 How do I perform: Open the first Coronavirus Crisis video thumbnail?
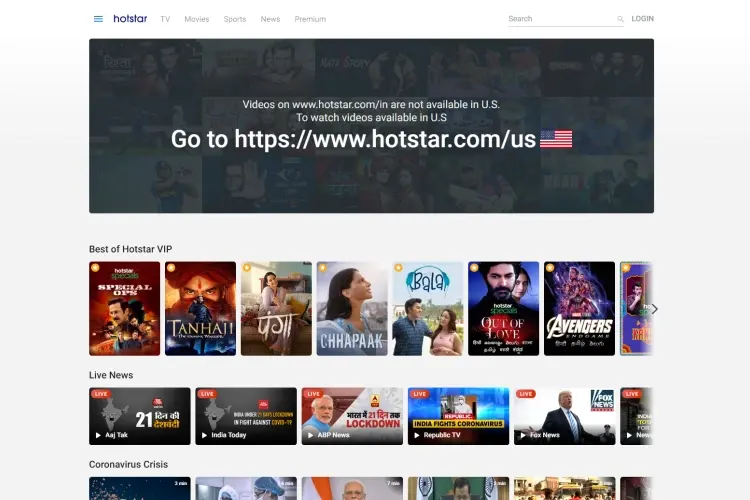(x=140, y=489)
